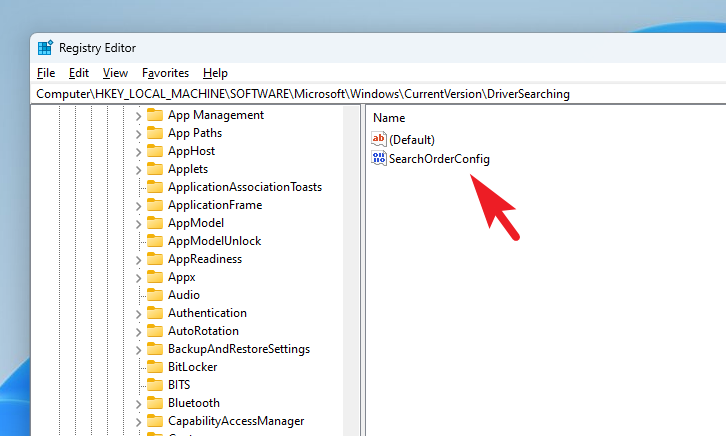Expand the AutoRotation key
This screenshot has height=436, width=726.
[138, 332]
